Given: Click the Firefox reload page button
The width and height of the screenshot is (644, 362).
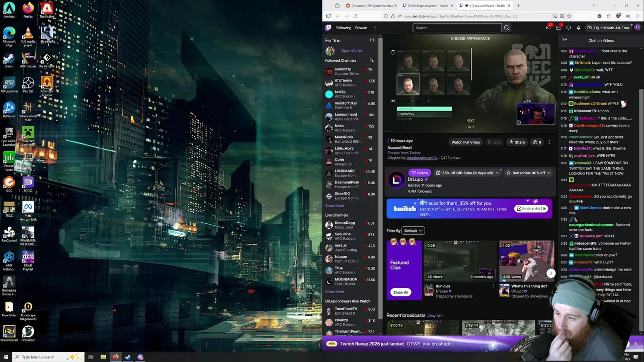Looking at the screenshot, I should tap(355, 16).
